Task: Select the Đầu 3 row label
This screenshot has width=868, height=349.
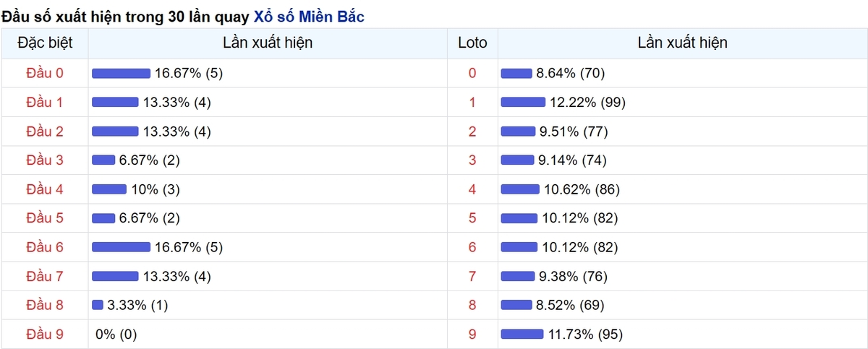Action: tap(45, 160)
